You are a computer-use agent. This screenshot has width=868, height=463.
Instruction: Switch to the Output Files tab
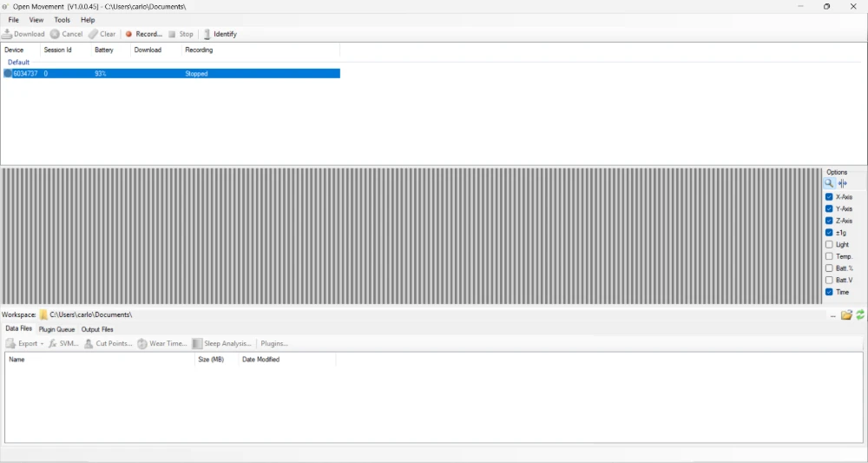click(97, 329)
